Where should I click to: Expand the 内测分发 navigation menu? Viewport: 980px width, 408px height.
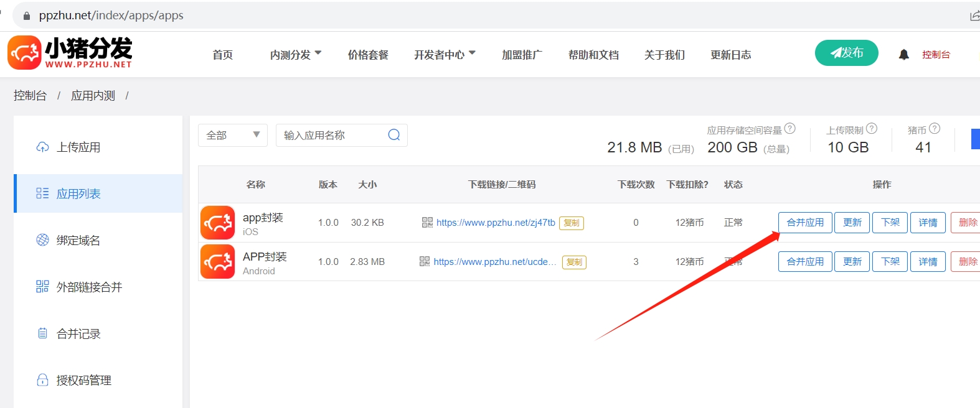[x=296, y=55]
